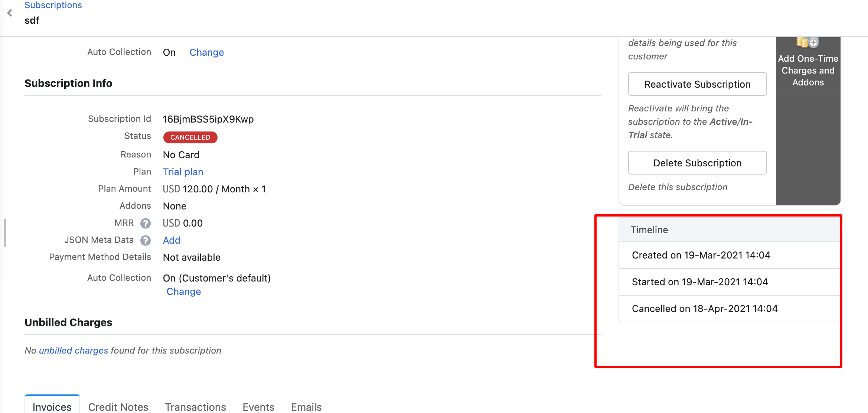The height and width of the screenshot is (413, 868).
Task: Click the CANCELLED status badge
Action: pyautogui.click(x=190, y=137)
